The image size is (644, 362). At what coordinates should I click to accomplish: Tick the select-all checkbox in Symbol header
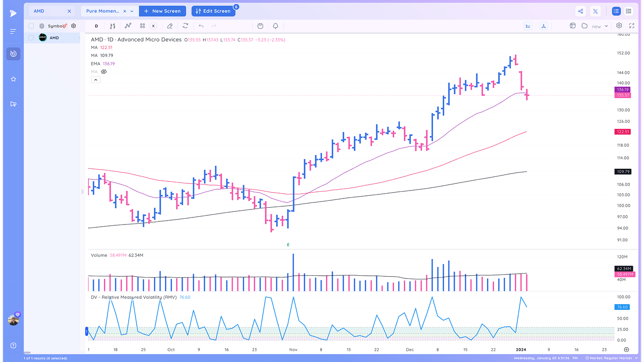tap(31, 26)
